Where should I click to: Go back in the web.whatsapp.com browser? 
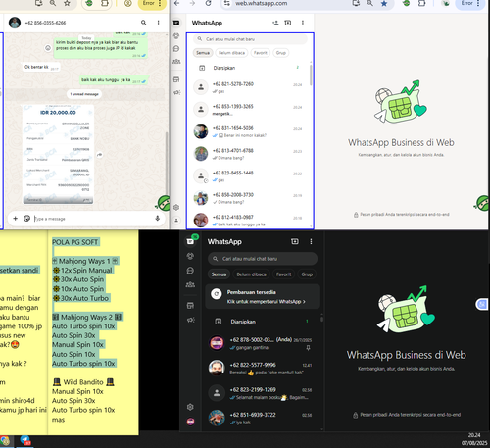(x=177, y=3)
